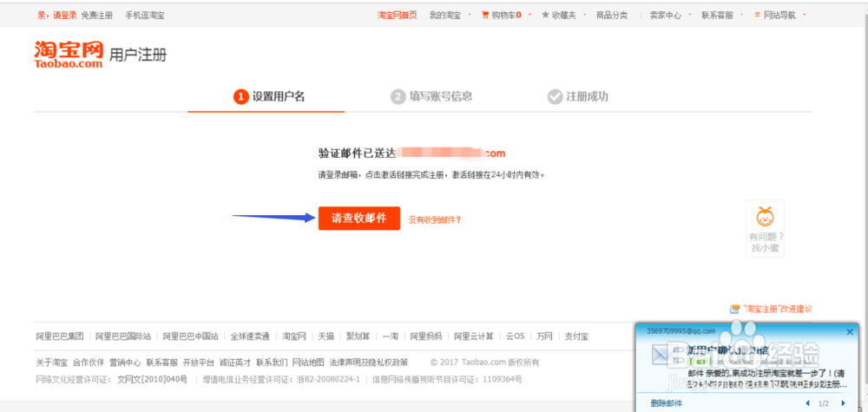Open 阿里巴巴中国站 footer link
The height and width of the screenshot is (412, 868).
click(x=190, y=337)
